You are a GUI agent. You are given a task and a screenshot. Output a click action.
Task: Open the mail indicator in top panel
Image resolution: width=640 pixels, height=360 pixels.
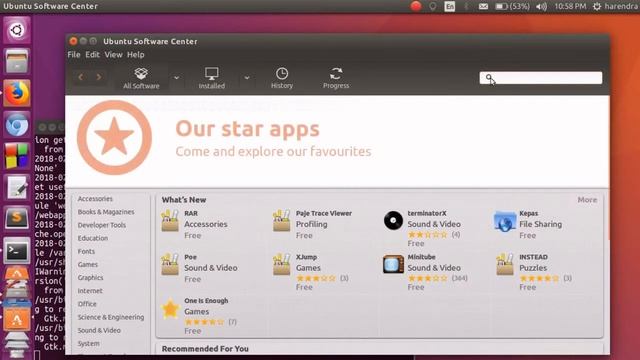[x=483, y=6]
